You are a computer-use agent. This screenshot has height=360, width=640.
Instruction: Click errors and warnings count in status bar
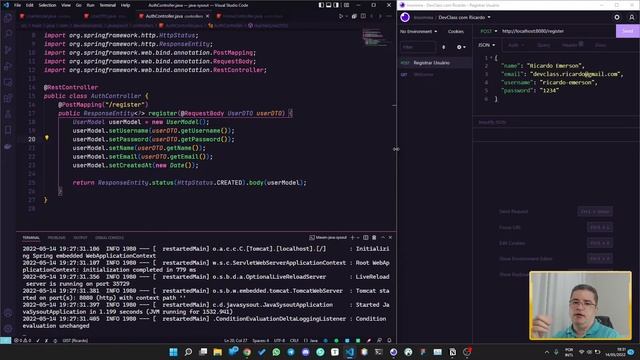point(22,340)
